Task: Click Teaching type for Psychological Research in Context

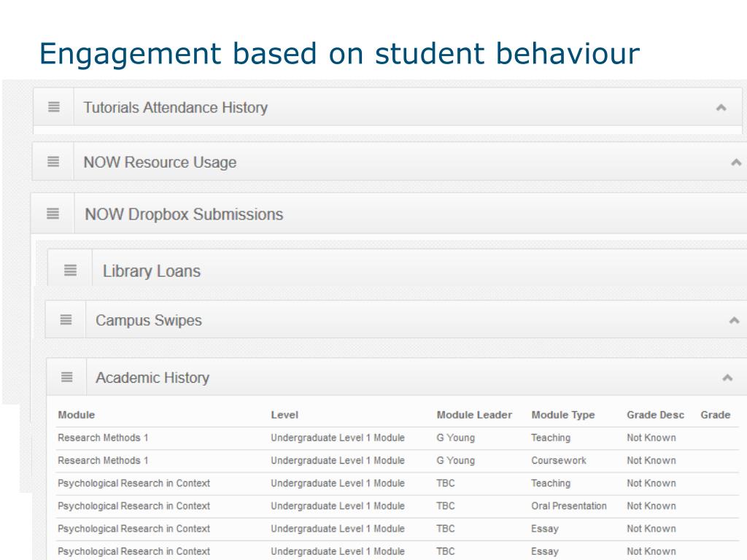Action: [551, 483]
